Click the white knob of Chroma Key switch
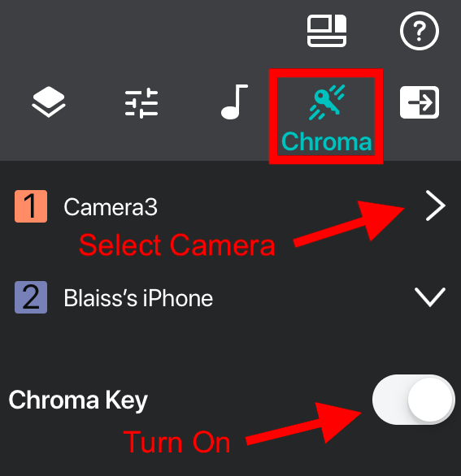Image resolution: width=461 pixels, height=476 pixels. [430, 400]
